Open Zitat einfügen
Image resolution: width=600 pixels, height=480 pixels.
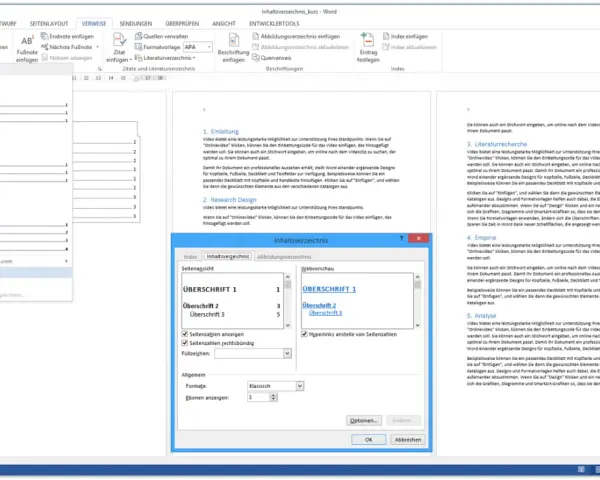119,48
